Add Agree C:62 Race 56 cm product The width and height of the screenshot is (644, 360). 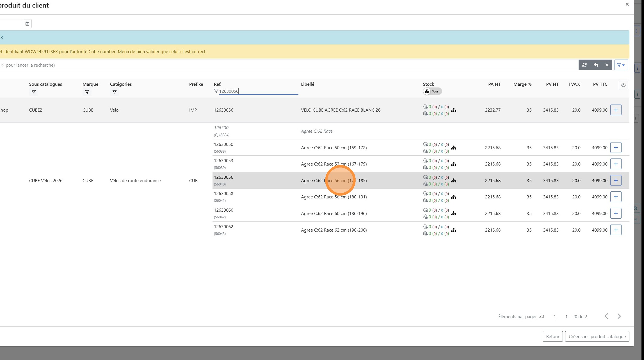click(616, 180)
